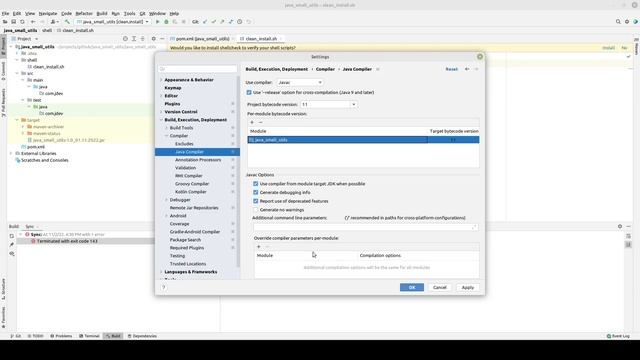Screen dimensions: 640x360
Task: Open the File menu
Action: click(5, 13)
